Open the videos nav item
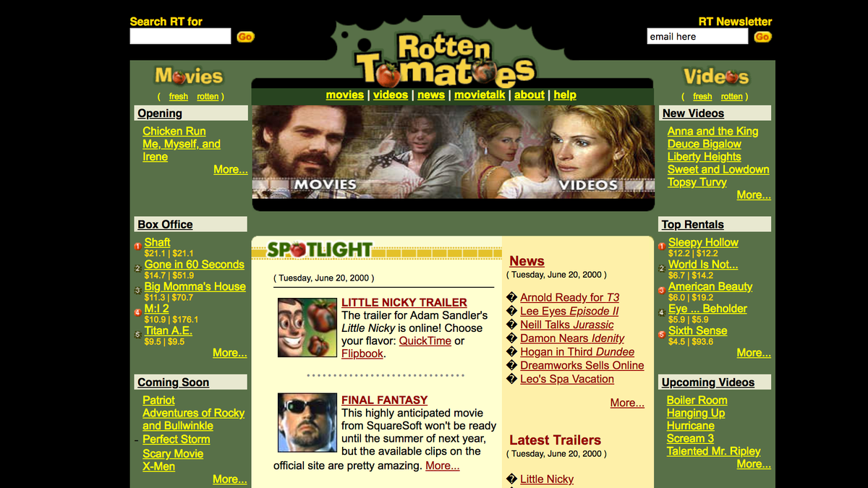The height and width of the screenshot is (488, 868). coord(391,95)
